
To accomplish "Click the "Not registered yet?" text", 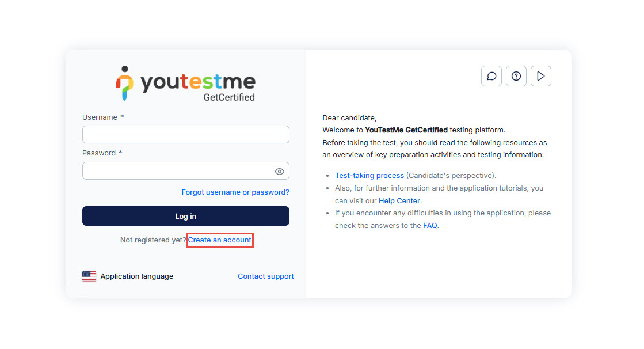I will 153,240.
